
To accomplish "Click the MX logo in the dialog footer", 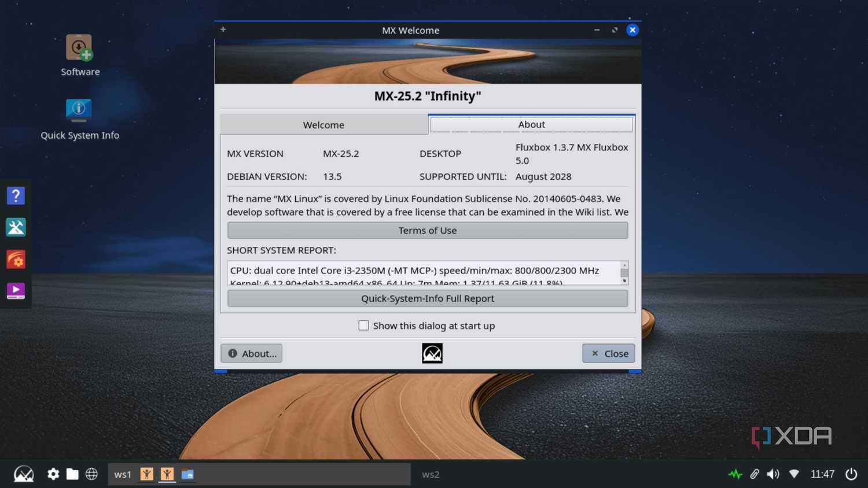I will [432, 353].
